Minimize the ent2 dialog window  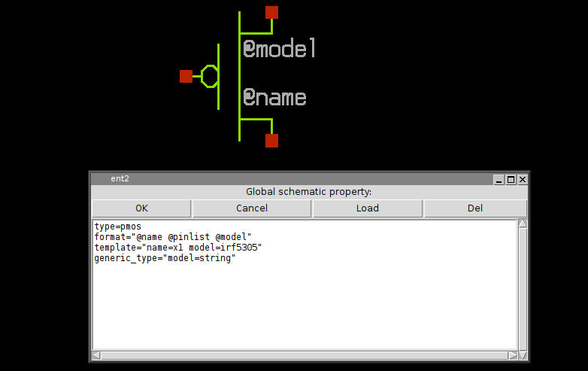(499, 179)
